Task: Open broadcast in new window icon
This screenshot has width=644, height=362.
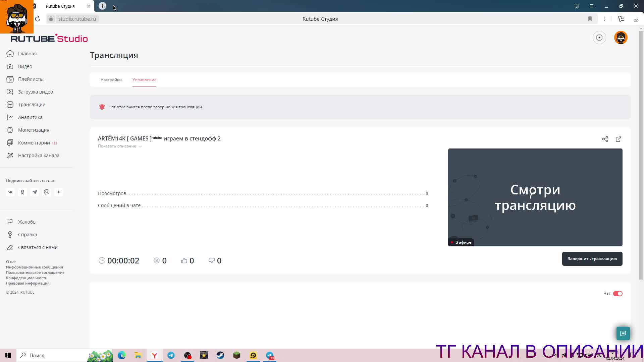Action: click(x=619, y=139)
